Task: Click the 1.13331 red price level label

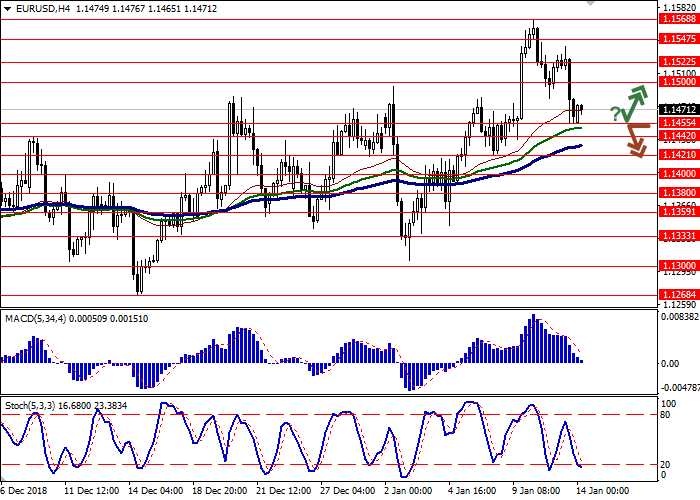Action: click(x=678, y=236)
